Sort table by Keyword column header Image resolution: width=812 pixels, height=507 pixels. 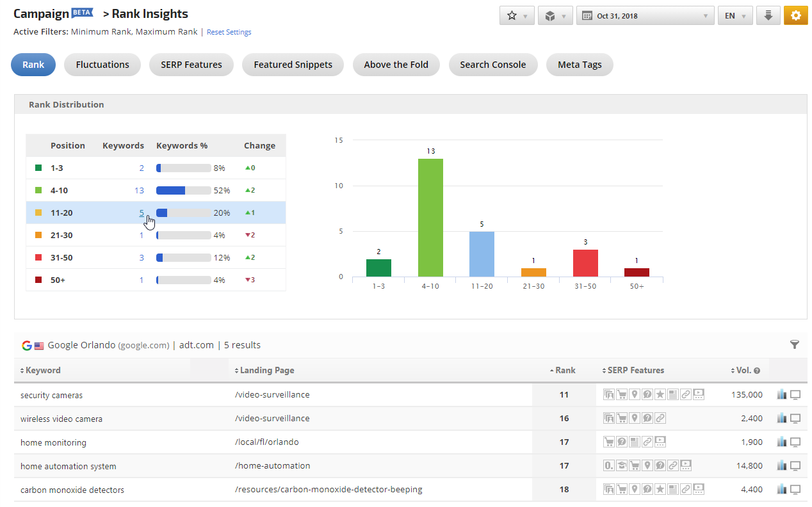coord(42,370)
